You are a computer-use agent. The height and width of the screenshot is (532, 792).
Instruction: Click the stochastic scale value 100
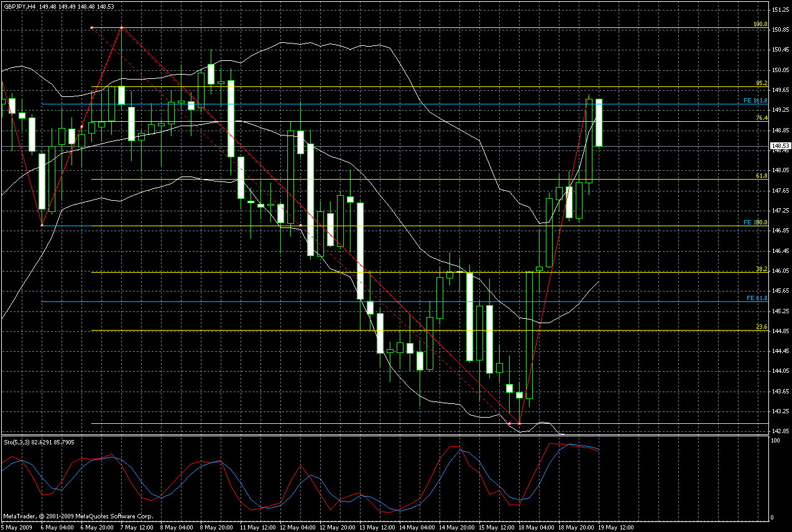775,441
